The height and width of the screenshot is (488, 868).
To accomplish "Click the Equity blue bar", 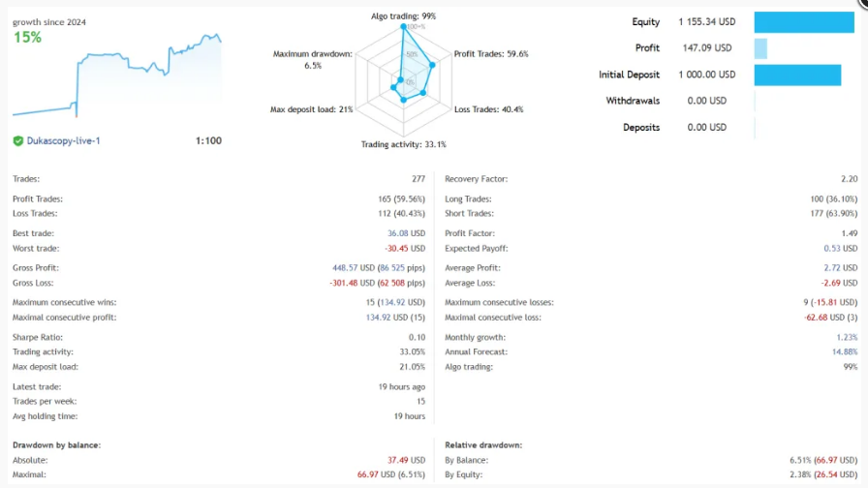I will tap(804, 22).
